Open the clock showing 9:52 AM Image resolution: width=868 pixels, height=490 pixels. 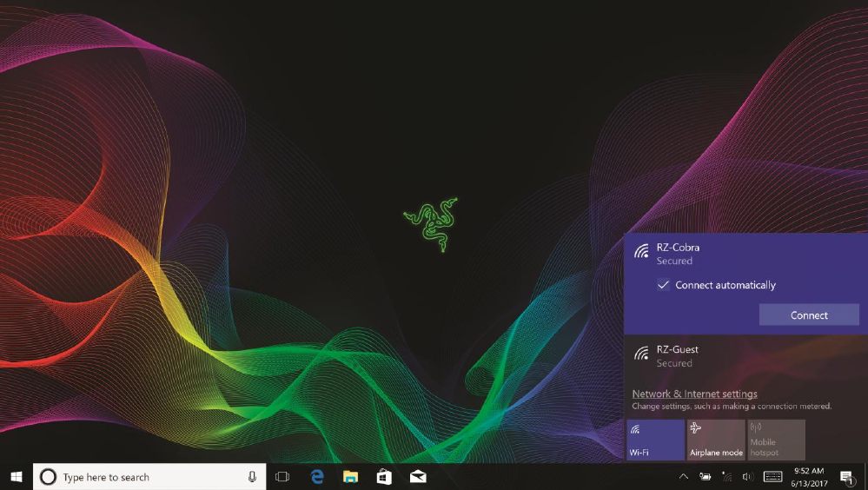[809, 477]
